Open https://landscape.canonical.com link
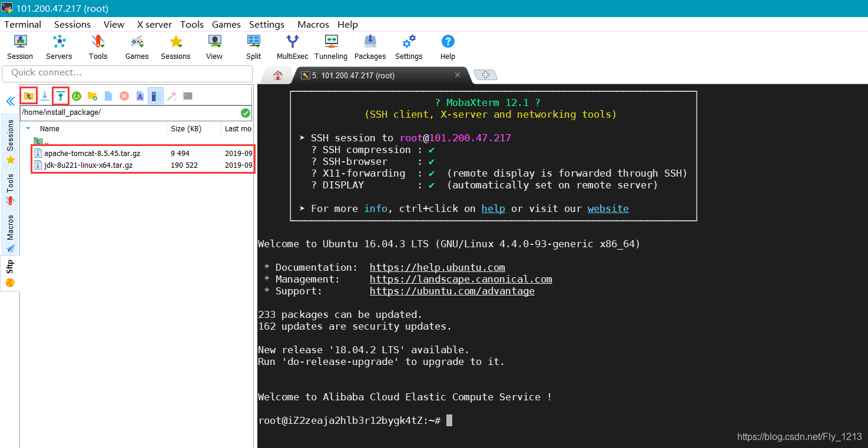 461,279
